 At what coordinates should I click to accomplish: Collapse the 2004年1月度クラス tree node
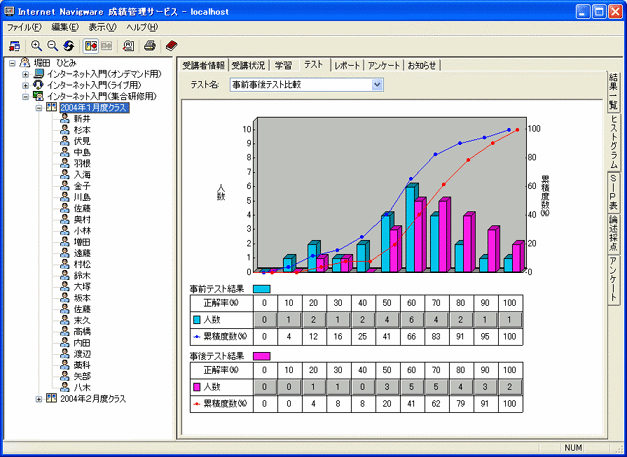tap(39, 107)
